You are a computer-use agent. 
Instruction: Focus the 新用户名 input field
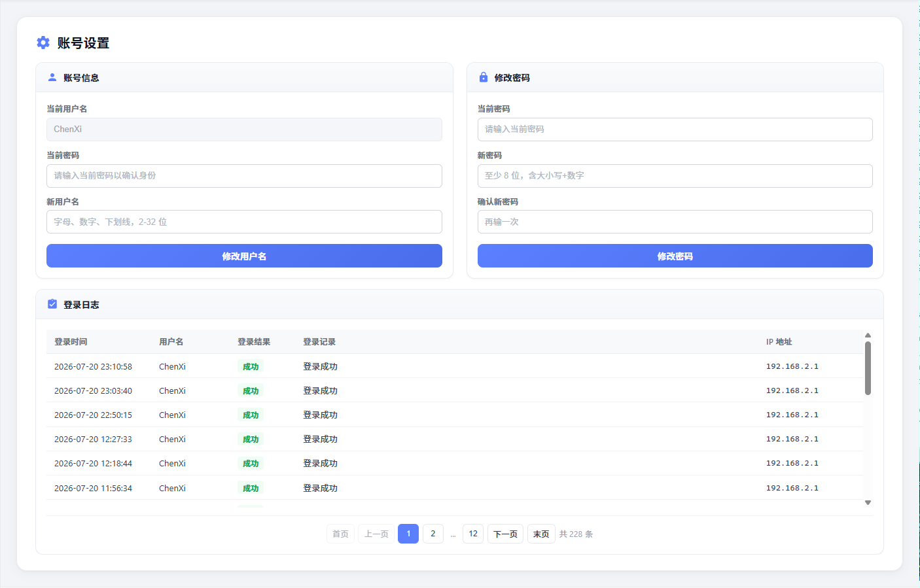pos(244,222)
